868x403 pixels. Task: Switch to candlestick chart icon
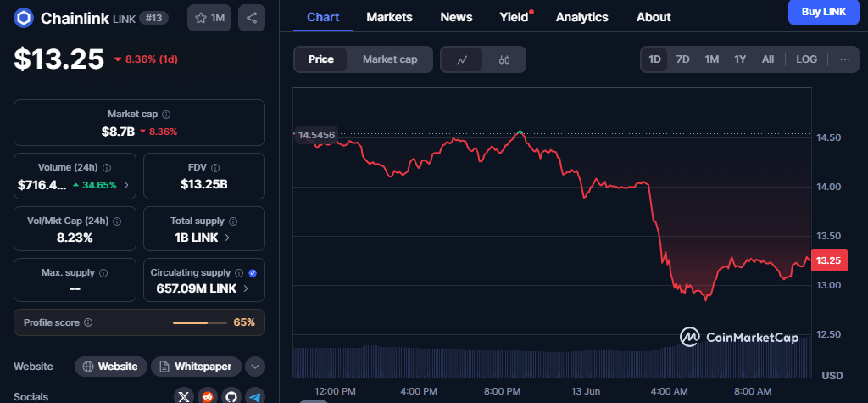tap(504, 60)
